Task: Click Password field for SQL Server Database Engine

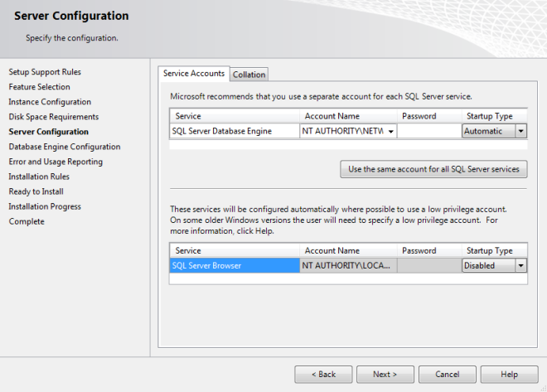Action: click(429, 131)
